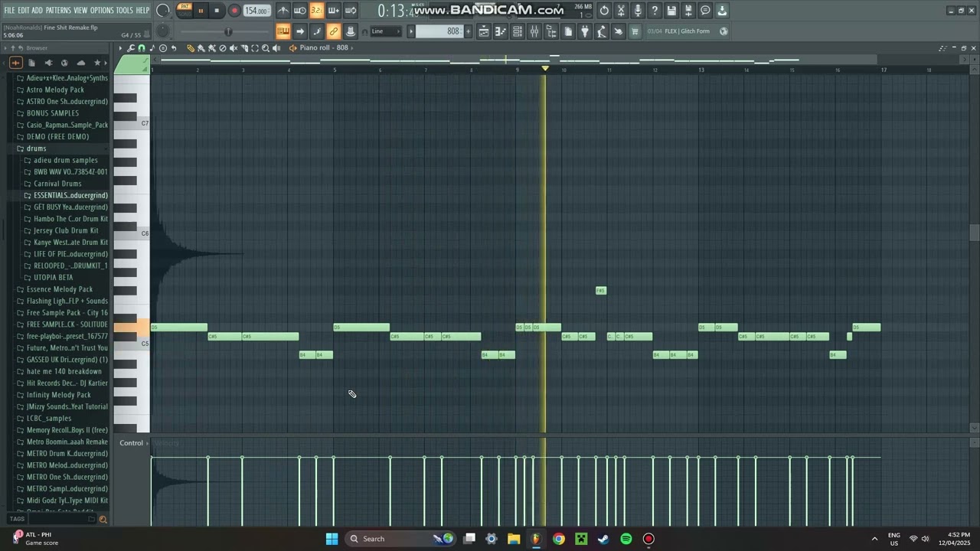Expand the Carnival Drums subfolder

click(57, 184)
